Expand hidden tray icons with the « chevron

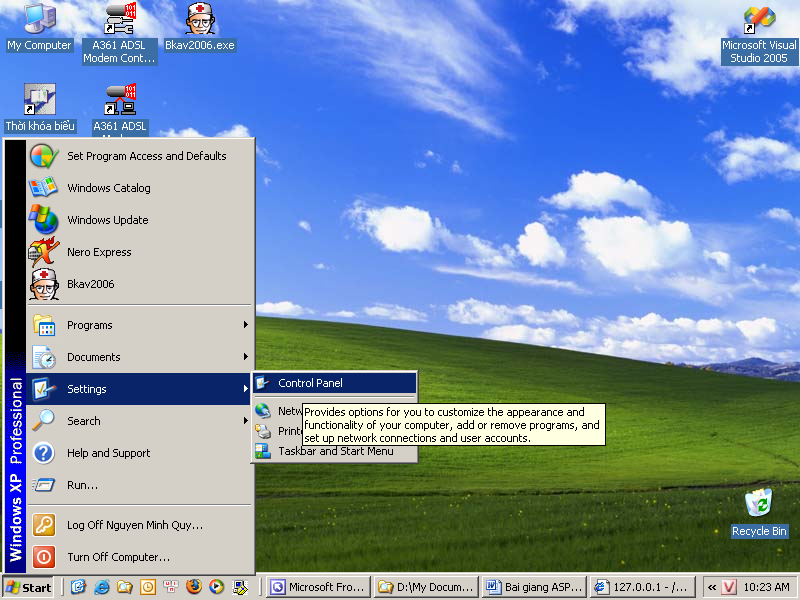point(712,587)
